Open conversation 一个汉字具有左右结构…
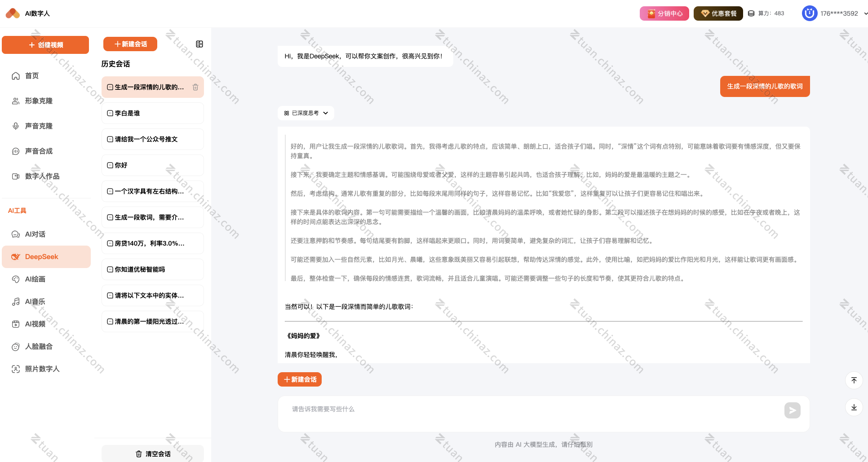Screen dimensions: 868x462 (x=153, y=191)
